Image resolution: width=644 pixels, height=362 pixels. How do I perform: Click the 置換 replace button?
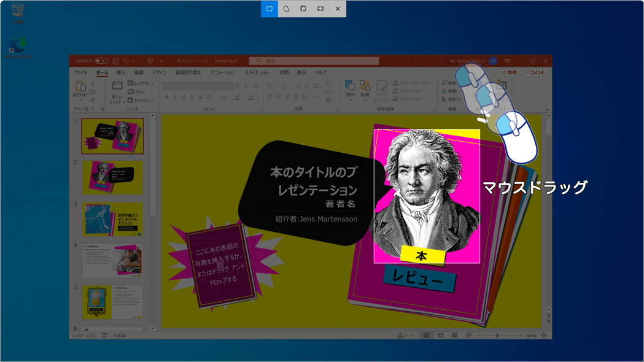click(x=449, y=91)
